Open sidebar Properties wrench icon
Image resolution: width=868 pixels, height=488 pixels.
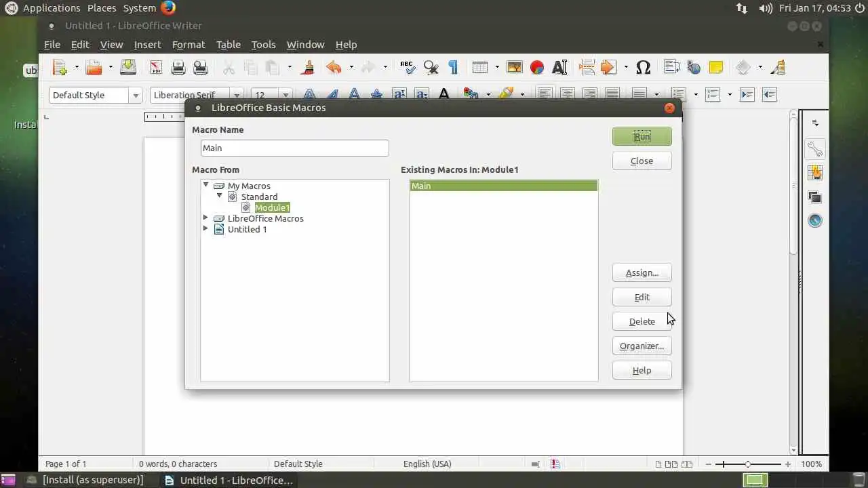pyautogui.click(x=815, y=148)
